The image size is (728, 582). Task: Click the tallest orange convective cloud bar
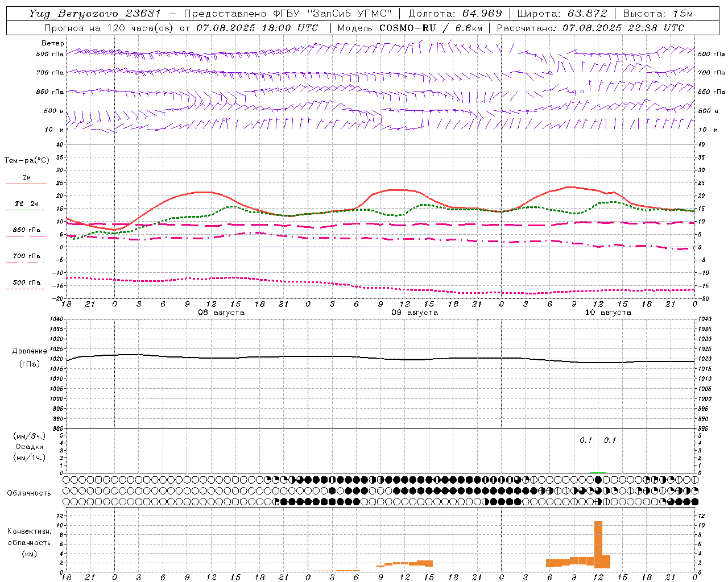pyautogui.click(x=598, y=544)
